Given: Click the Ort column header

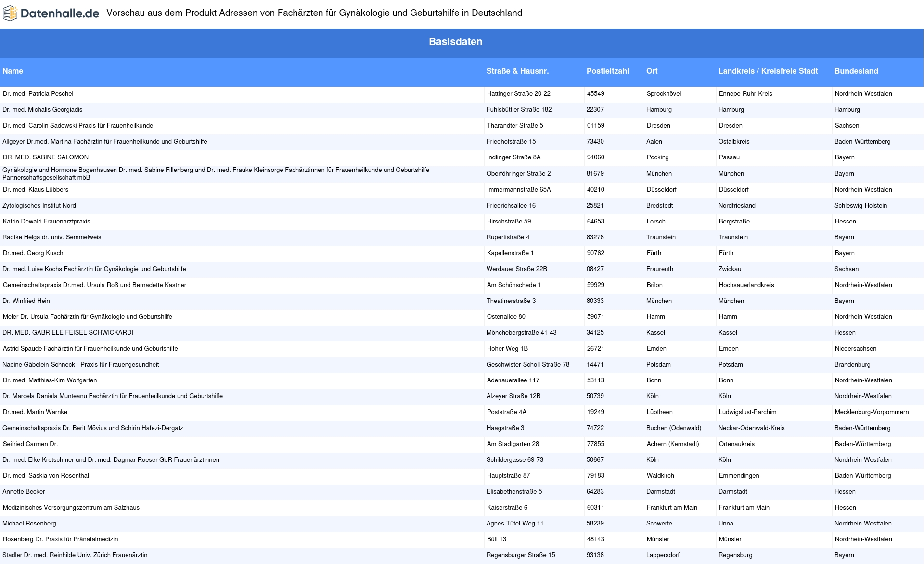Looking at the screenshot, I should pos(652,71).
